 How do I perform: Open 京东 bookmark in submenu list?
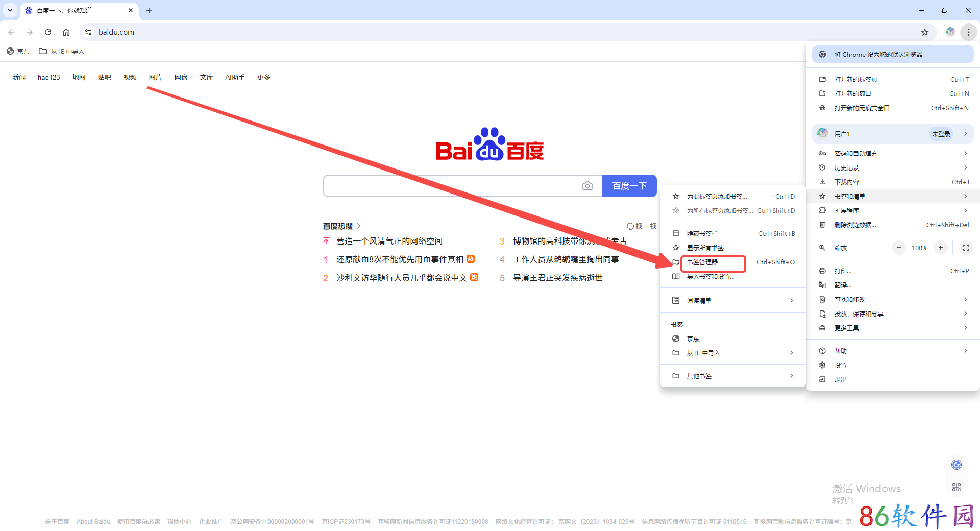(733, 339)
